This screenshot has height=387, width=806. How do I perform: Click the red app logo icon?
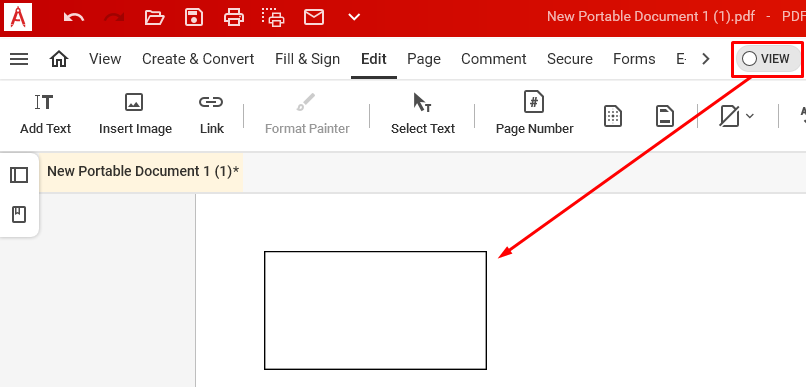[18, 17]
